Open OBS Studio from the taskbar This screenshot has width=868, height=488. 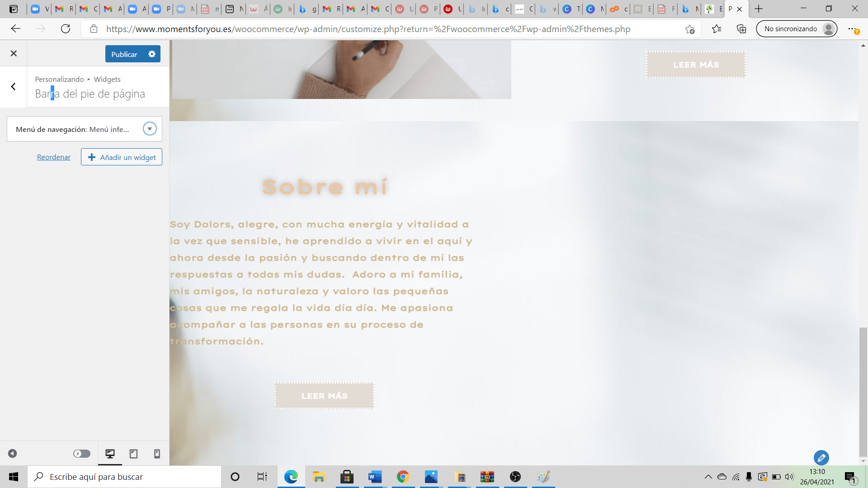click(515, 477)
